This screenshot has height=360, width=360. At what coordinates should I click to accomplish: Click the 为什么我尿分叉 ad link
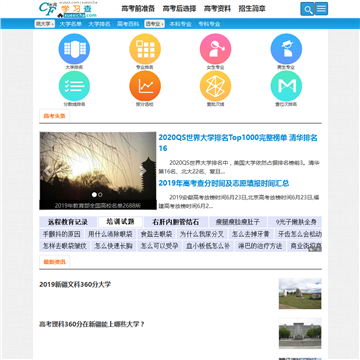coord(202,234)
